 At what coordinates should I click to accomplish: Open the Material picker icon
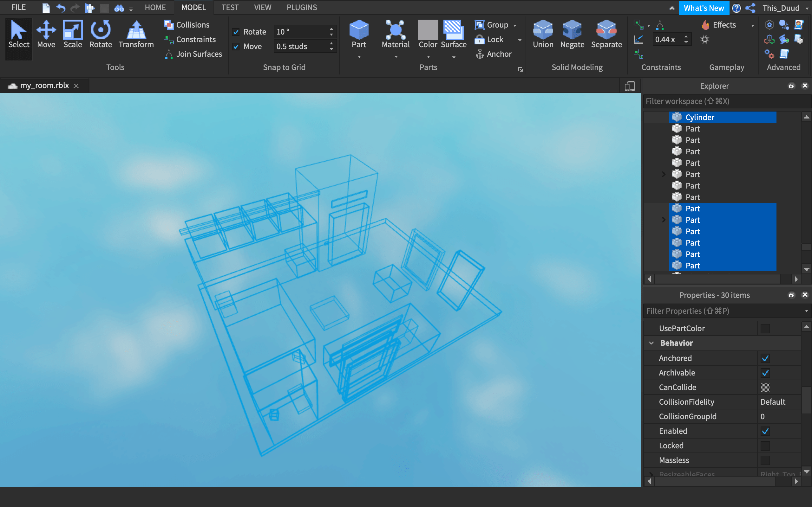[x=396, y=30]
